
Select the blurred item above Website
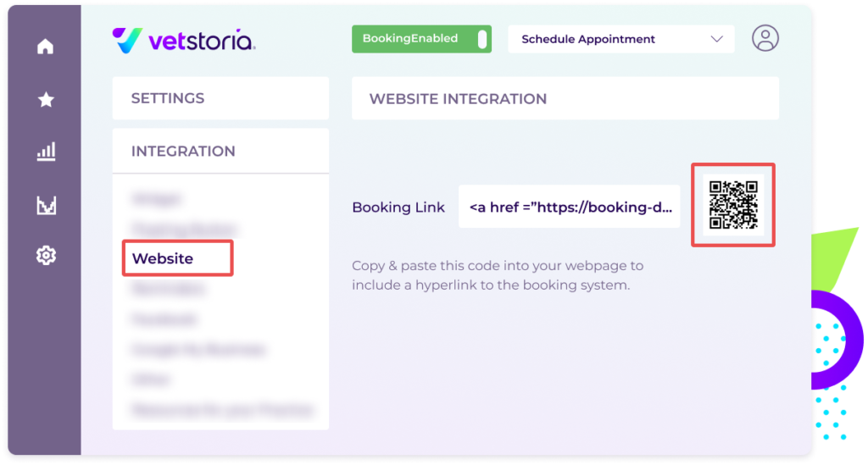tap(185, 229)
